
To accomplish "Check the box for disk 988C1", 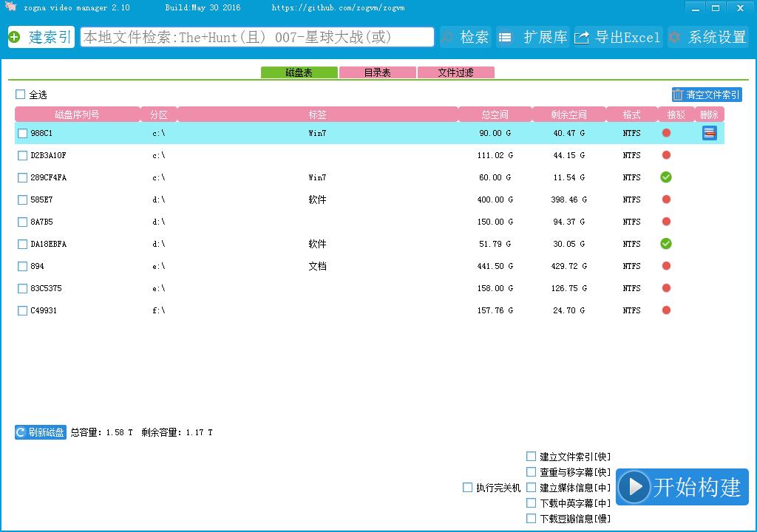I will coord(22,133).
